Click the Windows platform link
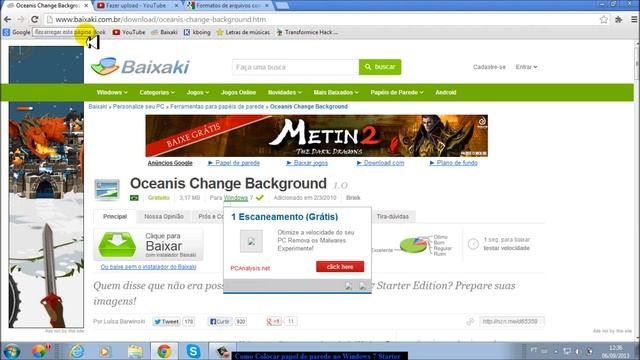The height and width of the screenshot is (360, 640). (x=236, y=198)
